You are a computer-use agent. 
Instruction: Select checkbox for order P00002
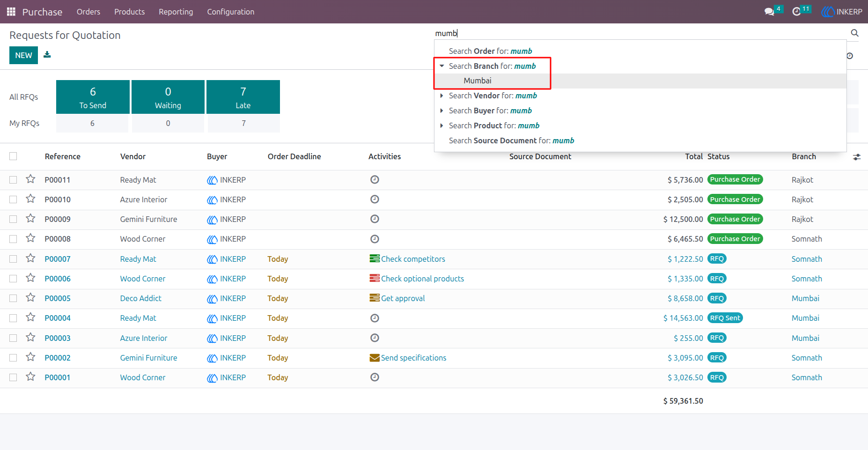point(13,358)
